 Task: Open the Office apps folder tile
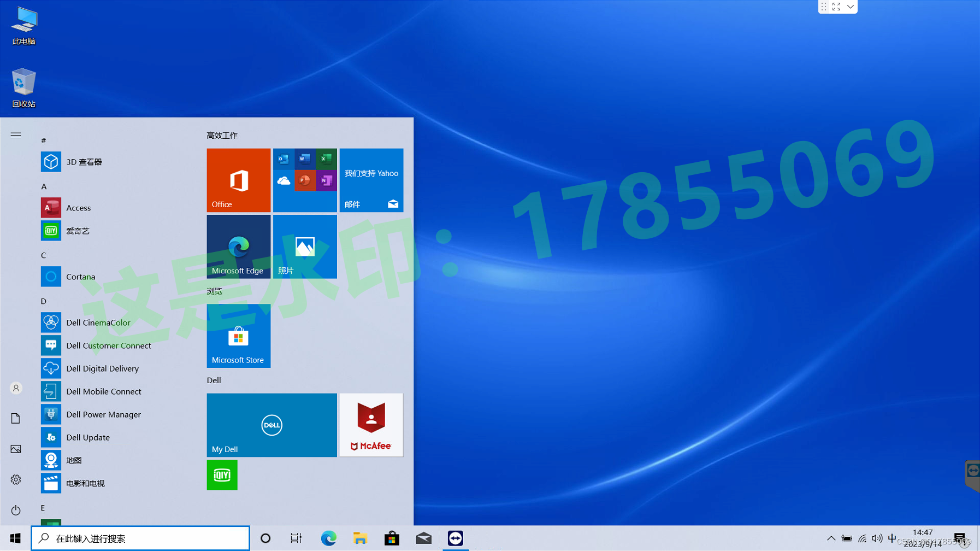click(x=305, y=180)
